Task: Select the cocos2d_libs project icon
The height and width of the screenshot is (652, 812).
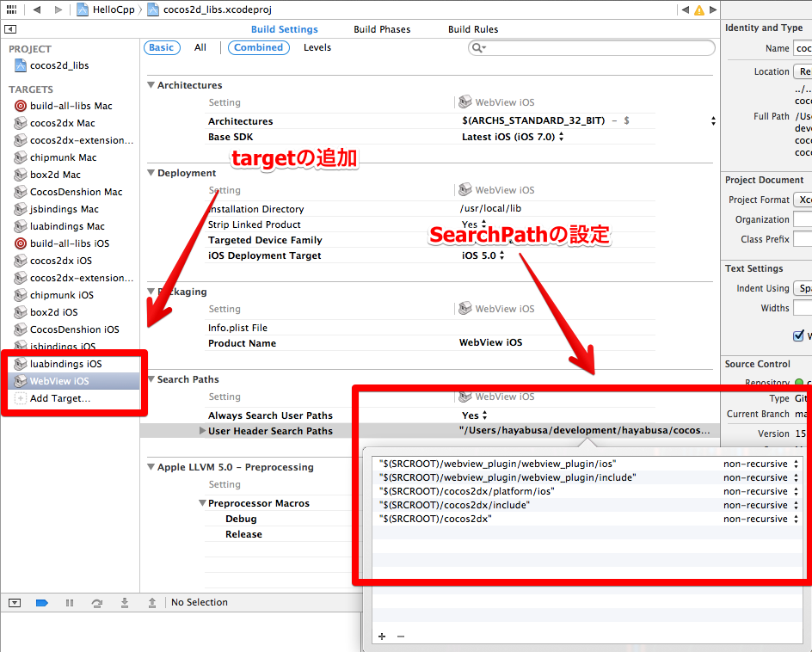Action: (21, 65)
